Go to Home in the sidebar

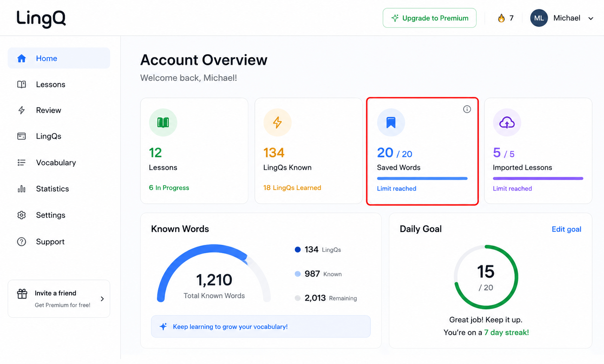pyautogui.click(x=59, y=58)
